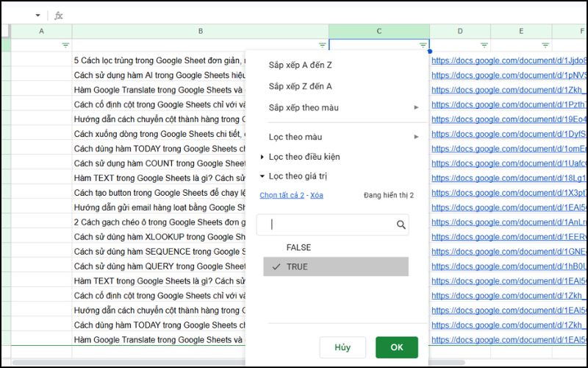Image resolution: width=588 pixels, height=368 pixels.
Task: Collapse the Lọc theo giá trị section
Action: pos(293,176)
